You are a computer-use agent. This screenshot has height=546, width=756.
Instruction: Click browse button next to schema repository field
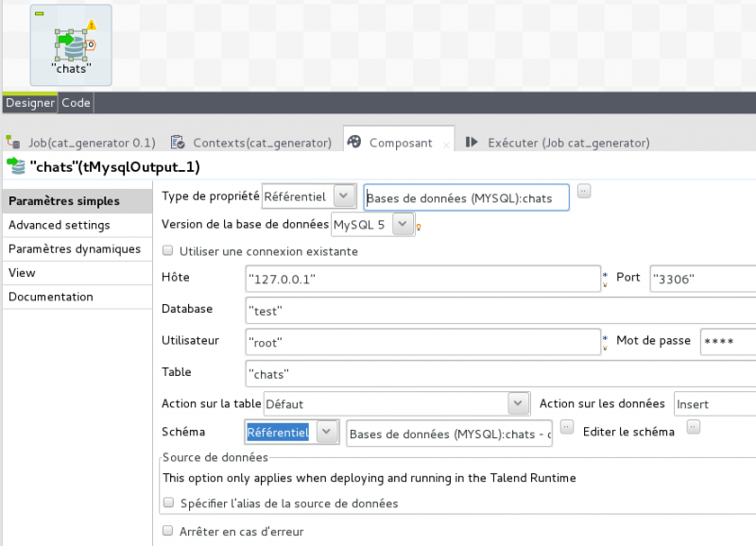(567, 427)
